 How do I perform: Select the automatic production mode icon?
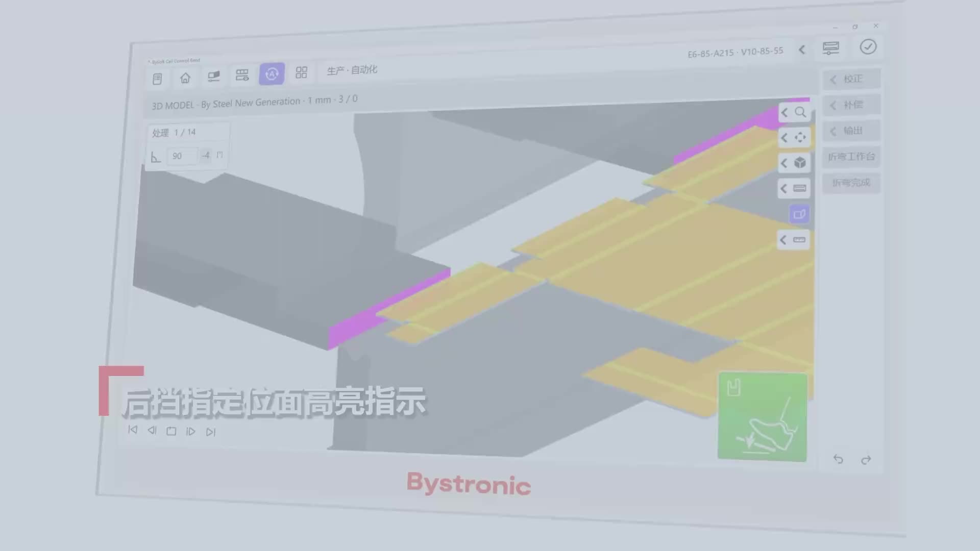tap(272, 74)
